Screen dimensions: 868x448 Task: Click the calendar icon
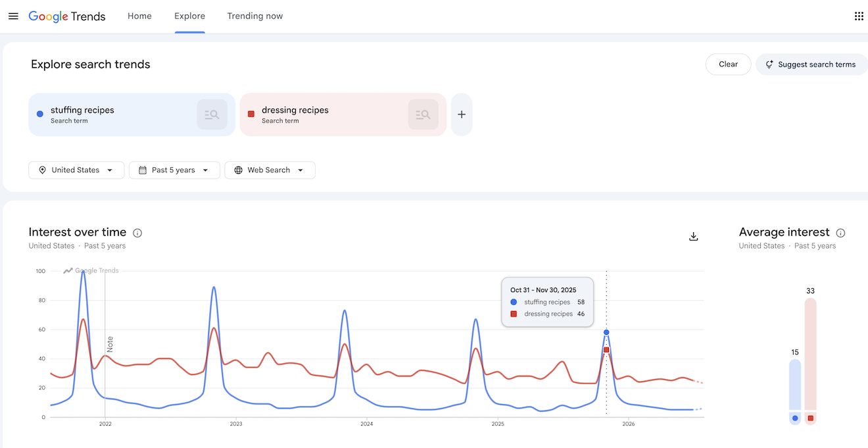click(142, 170)
